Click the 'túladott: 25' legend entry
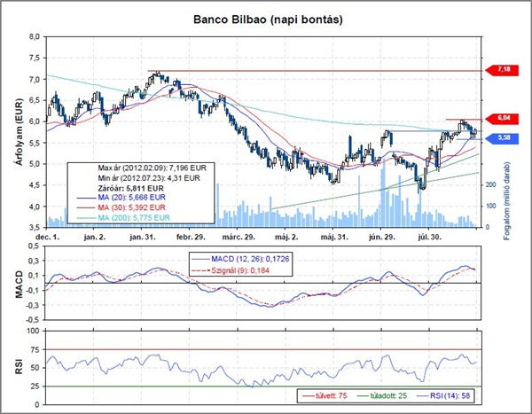532x414 pixels. tap(382, 395)
